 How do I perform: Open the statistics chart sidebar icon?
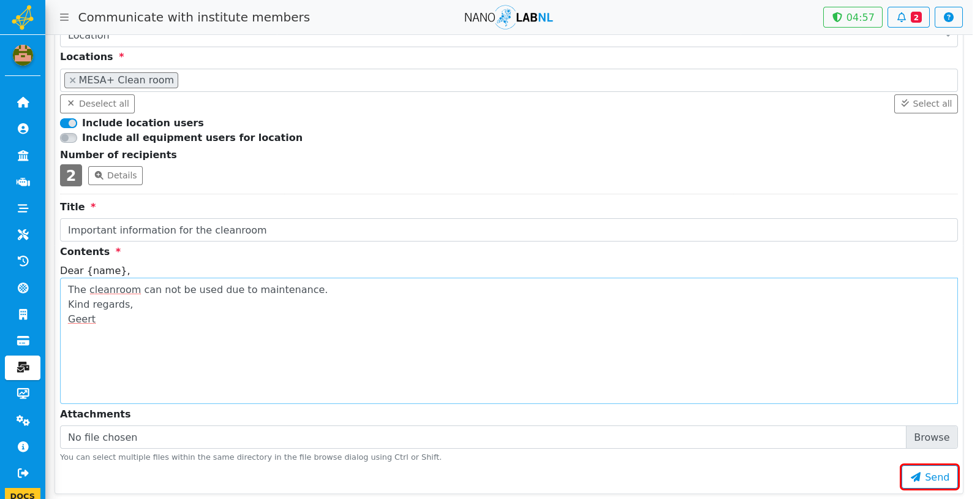tap(23, 394)
